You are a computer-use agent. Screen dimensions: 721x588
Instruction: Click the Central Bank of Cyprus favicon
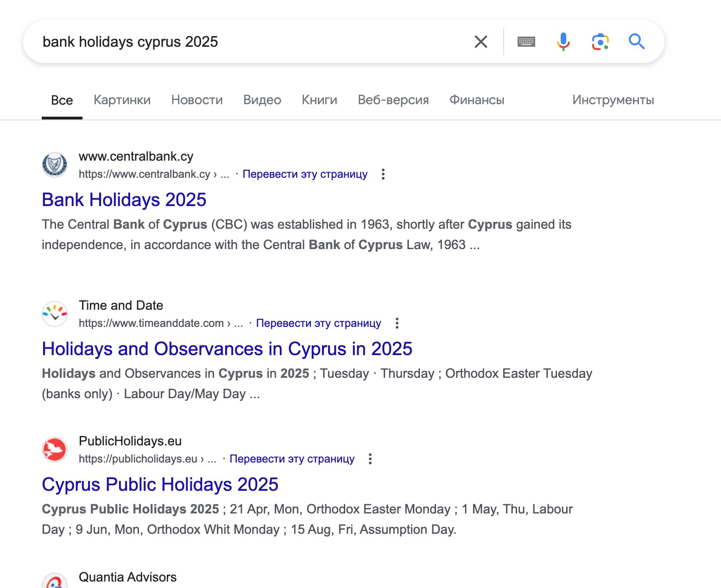(55, 165)
